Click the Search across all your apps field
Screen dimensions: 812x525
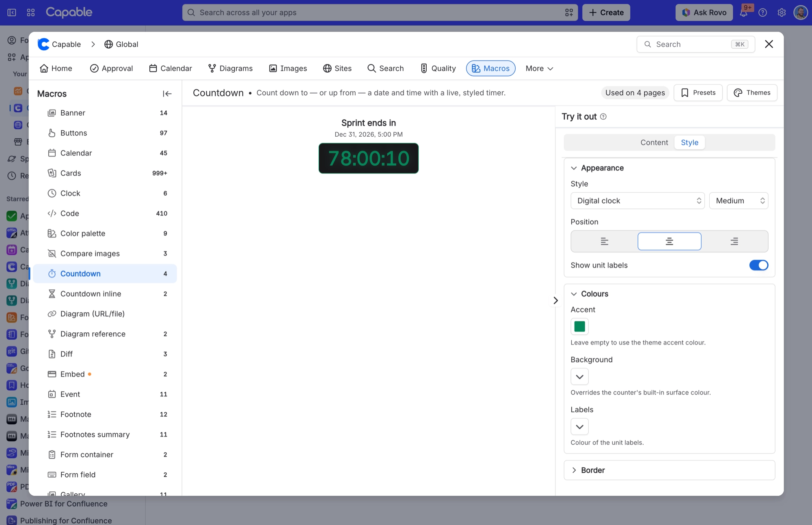coord(380,13)
